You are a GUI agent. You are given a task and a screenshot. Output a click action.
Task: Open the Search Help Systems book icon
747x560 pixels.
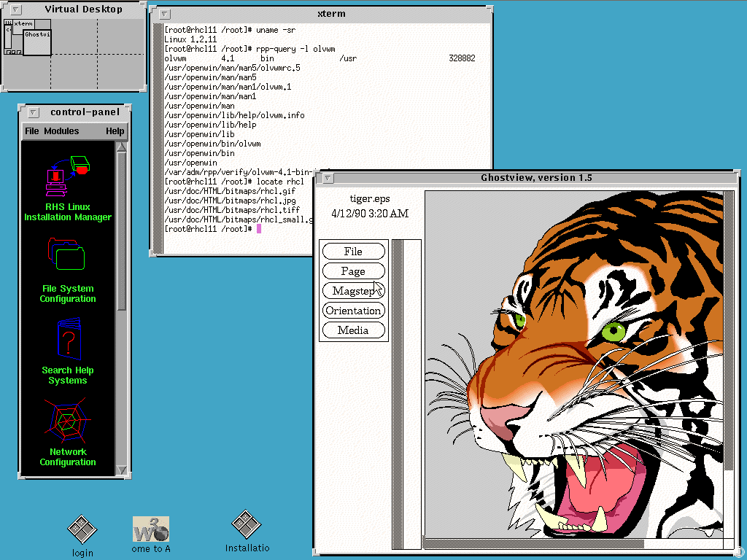pyautogui.click(x=69, y=339)
